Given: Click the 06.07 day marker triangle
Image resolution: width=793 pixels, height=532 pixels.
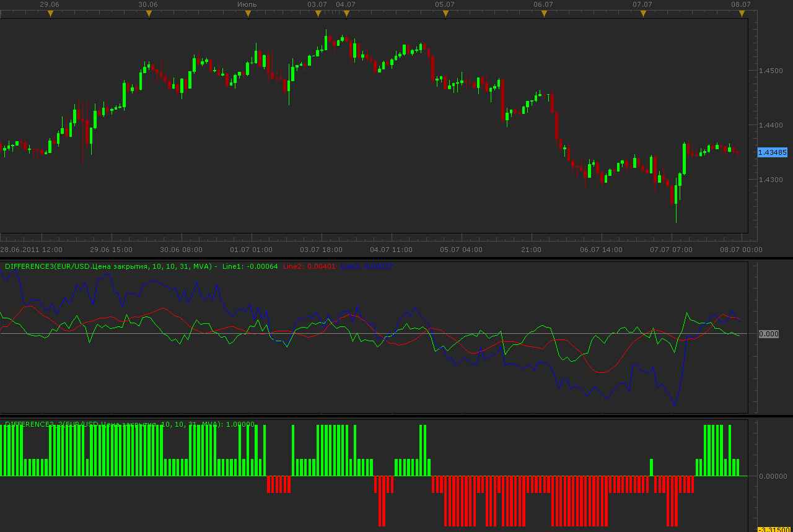Looking at the screenshot, I should point(543,14).
